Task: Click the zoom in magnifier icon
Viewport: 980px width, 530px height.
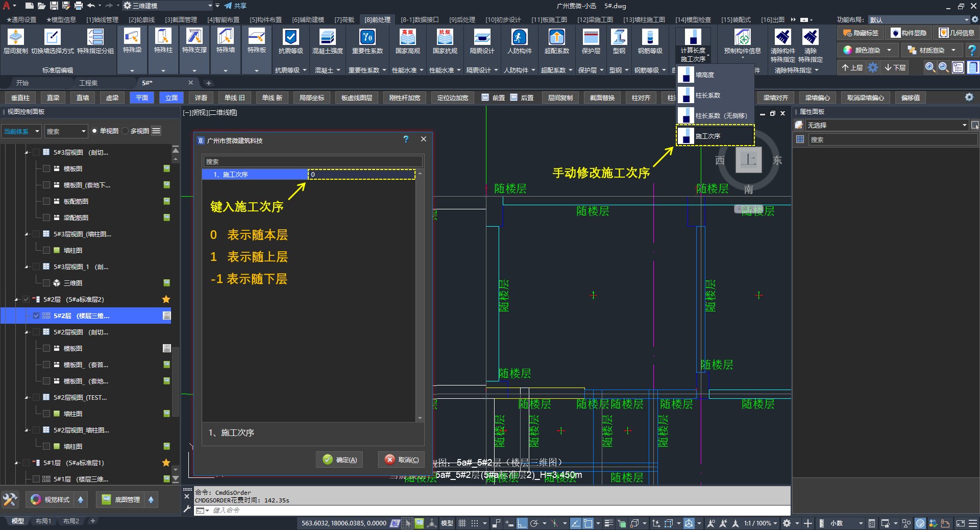Action: (930, 67)
